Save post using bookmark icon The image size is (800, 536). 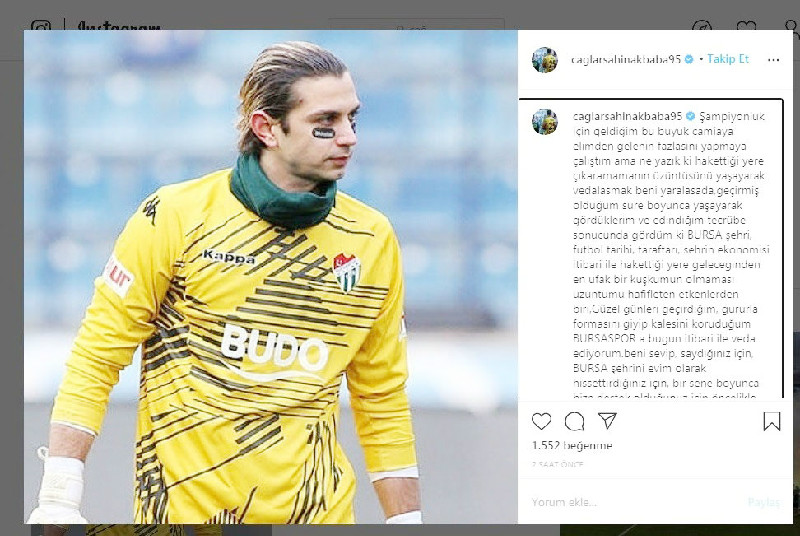coord(771,421)
